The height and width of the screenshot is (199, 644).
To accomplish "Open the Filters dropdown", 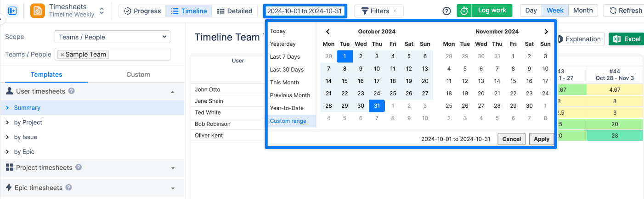I will pos(378,11).
